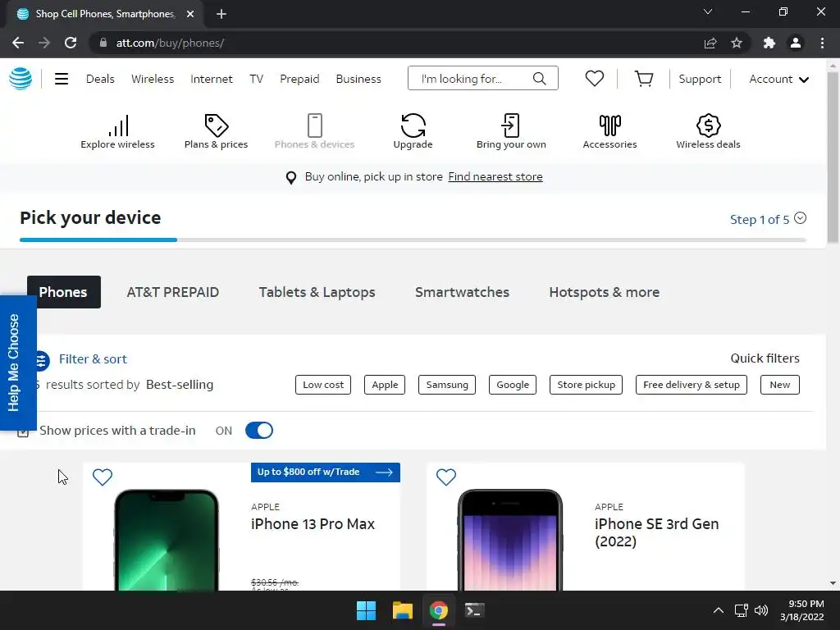Switch to Smartwatches tab

(463, 292)
